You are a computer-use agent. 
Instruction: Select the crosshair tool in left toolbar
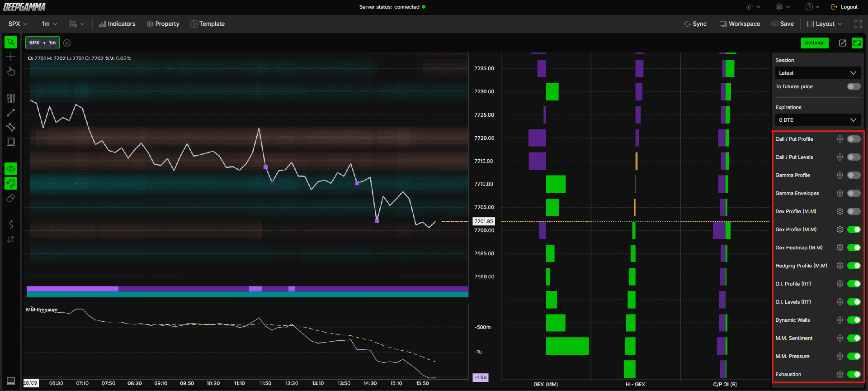pyautogui.click(x=11, y=57)
